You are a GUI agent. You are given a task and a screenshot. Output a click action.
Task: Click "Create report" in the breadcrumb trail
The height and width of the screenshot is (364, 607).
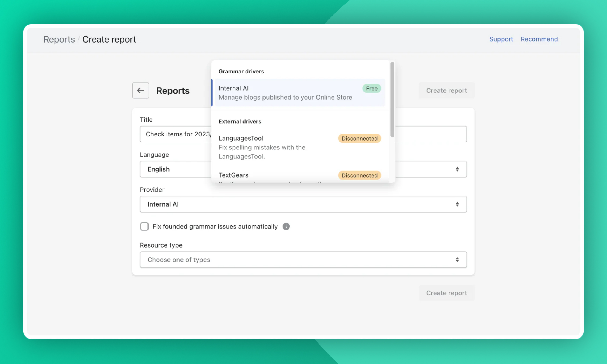pyautogui.click(x=109, y=39)
